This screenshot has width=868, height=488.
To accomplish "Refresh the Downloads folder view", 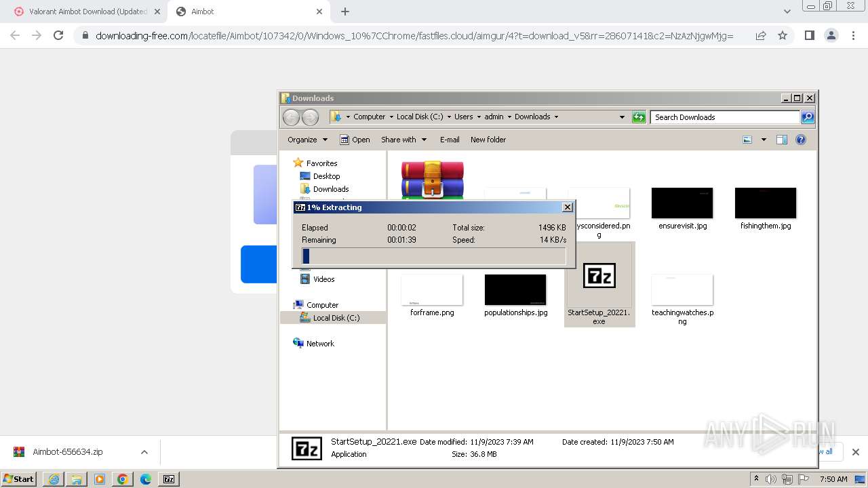I will click(x=639, y=117).
